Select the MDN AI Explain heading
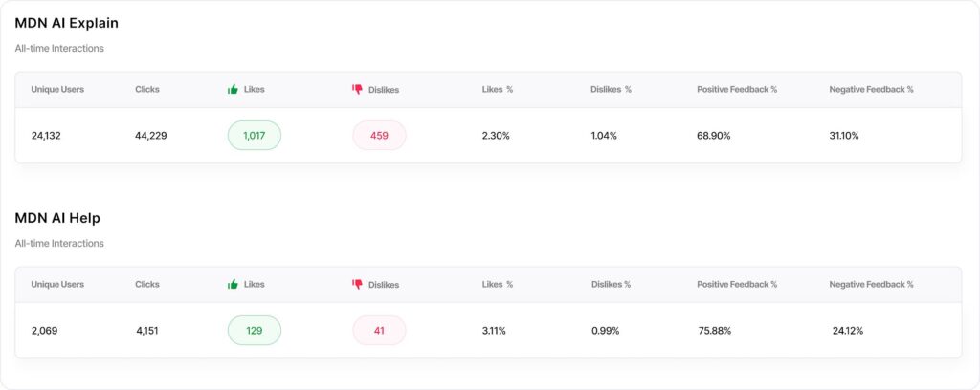The height and width of the screenshot is (390, 980). (x=67, y=23)
